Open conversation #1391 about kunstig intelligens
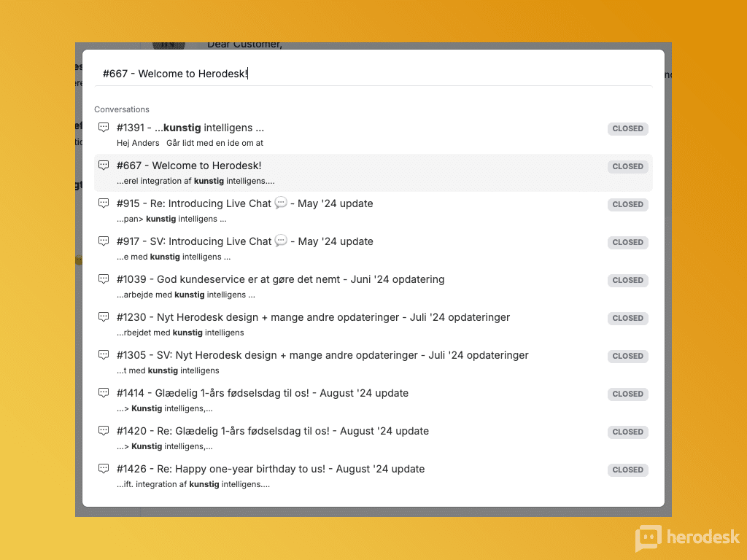This screenshot has width=747, height=560. coord(190,128)
